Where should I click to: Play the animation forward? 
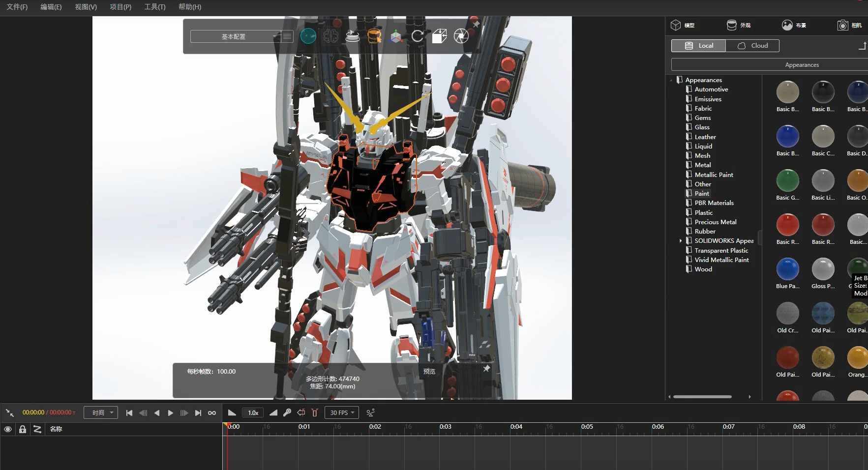(171, 413)
